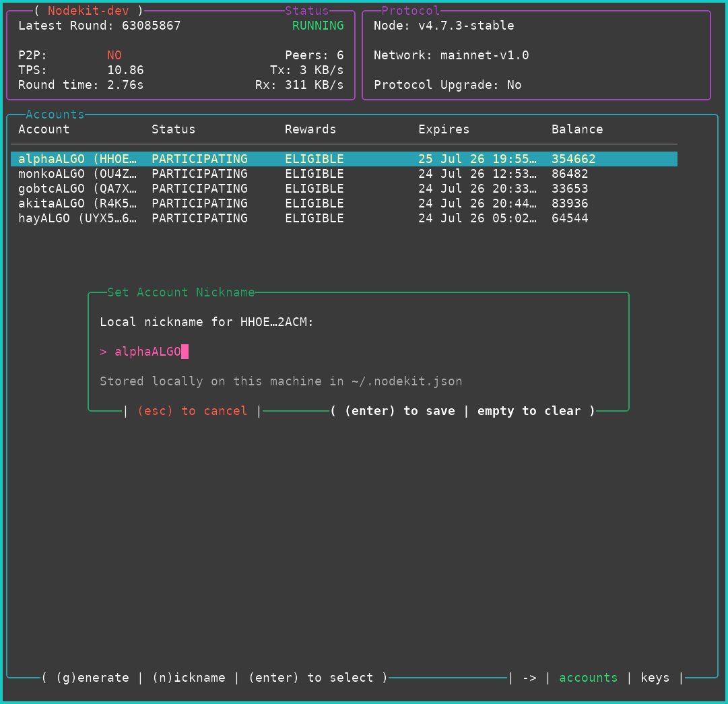This screenshot has height=704, width=728.
Task: Select the alphaALGO (HHOE… account row
Action: (x=344, y=159)
